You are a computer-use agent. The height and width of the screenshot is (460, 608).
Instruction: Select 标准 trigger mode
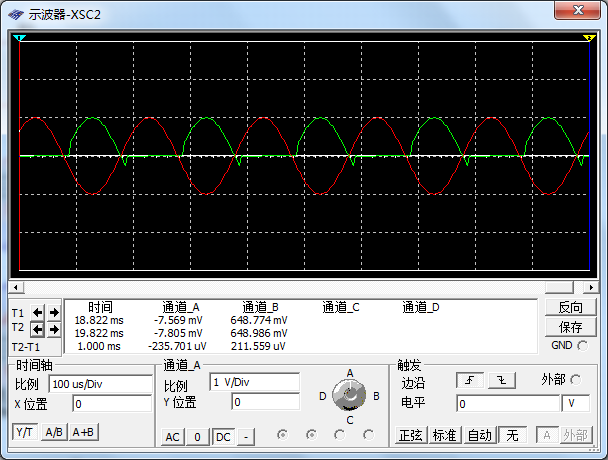[444, 435]
